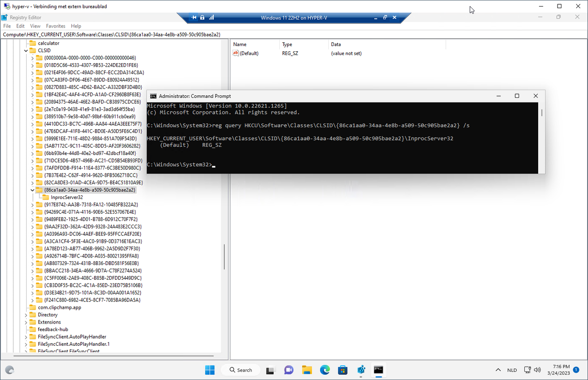The width and height of the screenshot is (588, 380).
Task: Select {07CA83F0-DF06-4E67-89DD-E80924A49512} key
Action: coord(92,80)
